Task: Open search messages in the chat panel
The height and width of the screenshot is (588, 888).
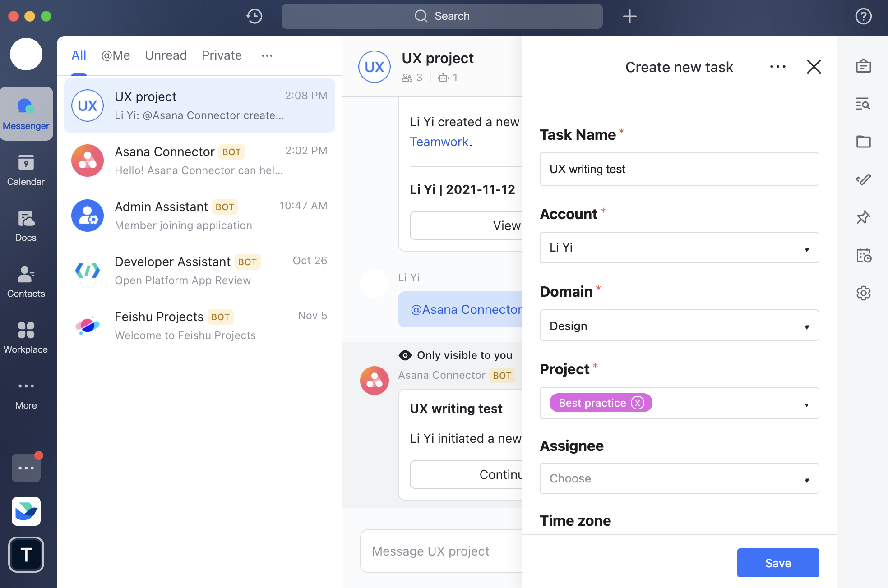Action: click(x=864, y=104)
